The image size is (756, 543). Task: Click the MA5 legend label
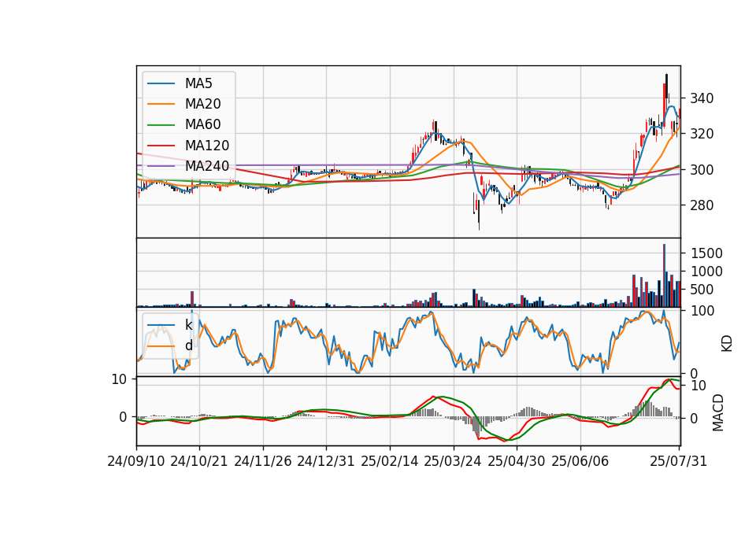(x=198, y=83)
